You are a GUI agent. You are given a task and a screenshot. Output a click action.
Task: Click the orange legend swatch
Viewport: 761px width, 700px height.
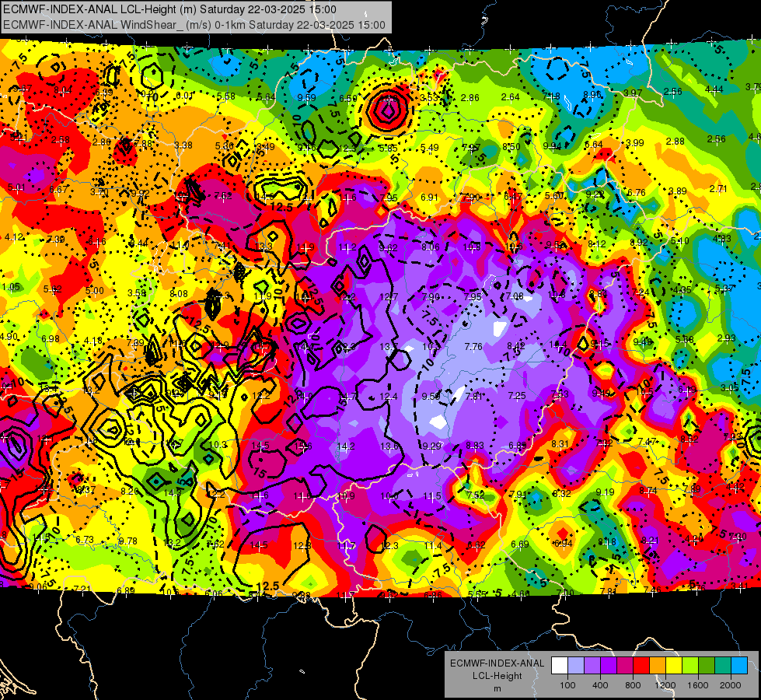[658, 666]
